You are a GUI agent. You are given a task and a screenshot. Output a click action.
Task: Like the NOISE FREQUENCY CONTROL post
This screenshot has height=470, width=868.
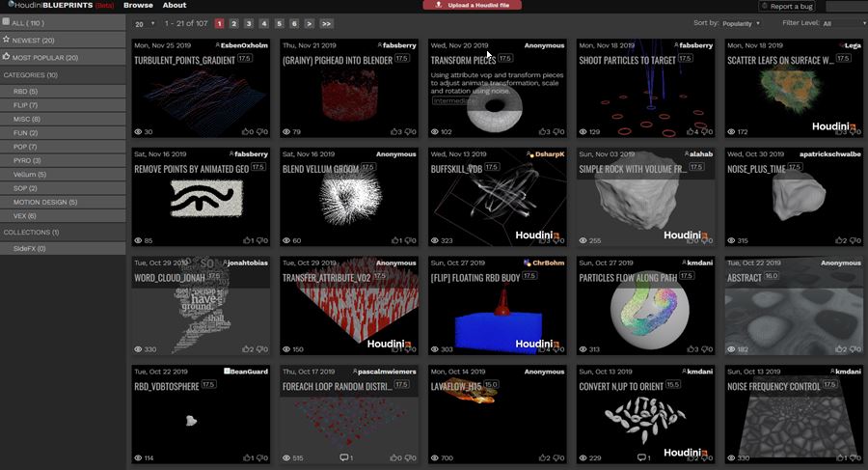(x=841, y=457)
